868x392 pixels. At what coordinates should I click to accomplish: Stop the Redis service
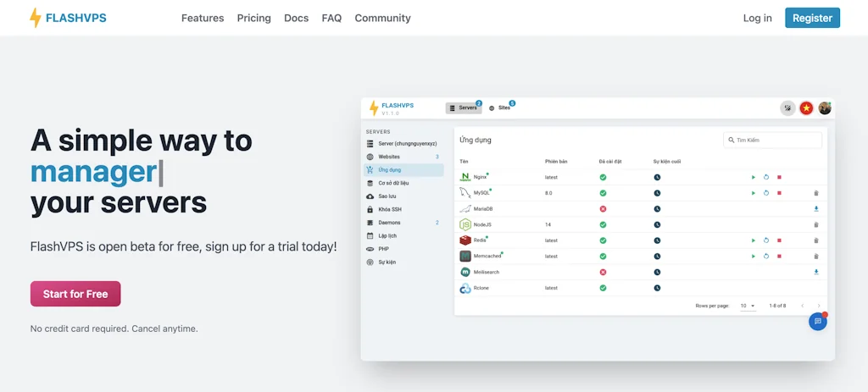click(779, 240)
